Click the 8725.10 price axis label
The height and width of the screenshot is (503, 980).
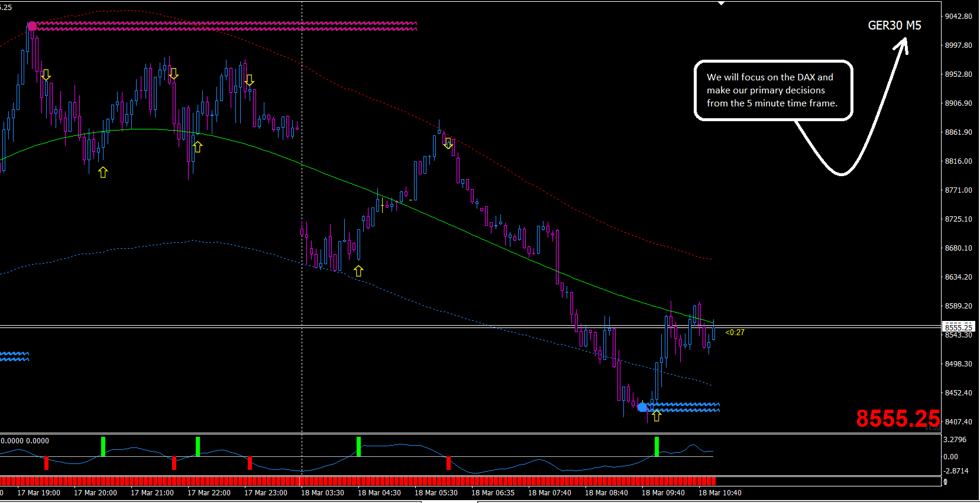958,219
